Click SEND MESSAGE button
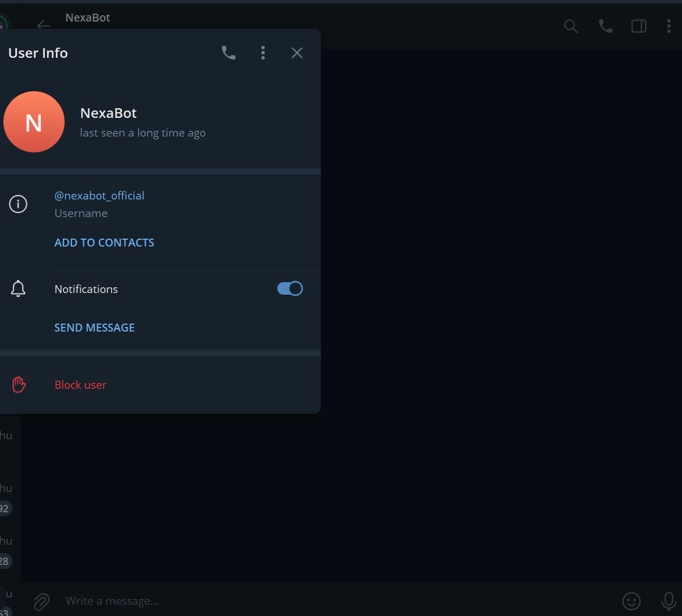 [95, 328]
